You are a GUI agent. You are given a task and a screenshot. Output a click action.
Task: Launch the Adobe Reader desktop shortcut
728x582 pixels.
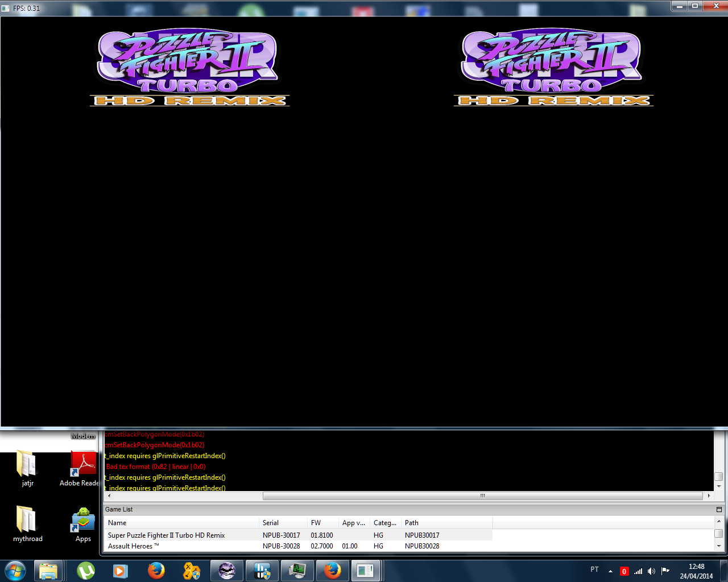point(83,466)
